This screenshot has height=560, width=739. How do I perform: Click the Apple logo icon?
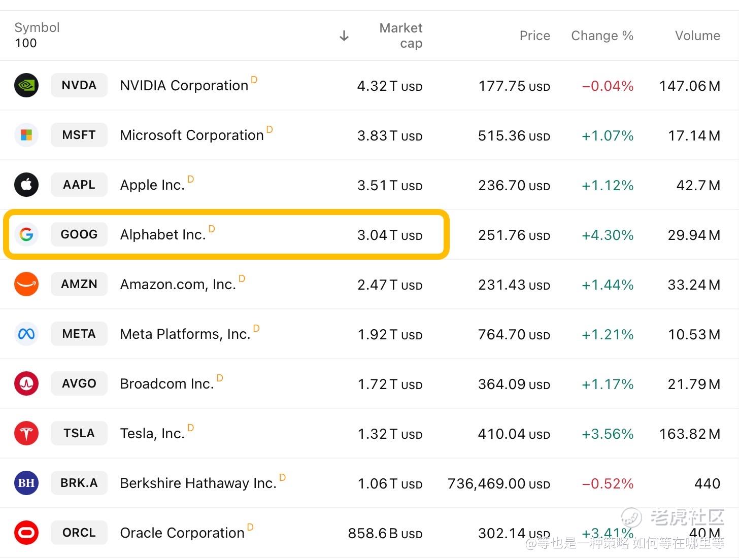coord(26,185)
